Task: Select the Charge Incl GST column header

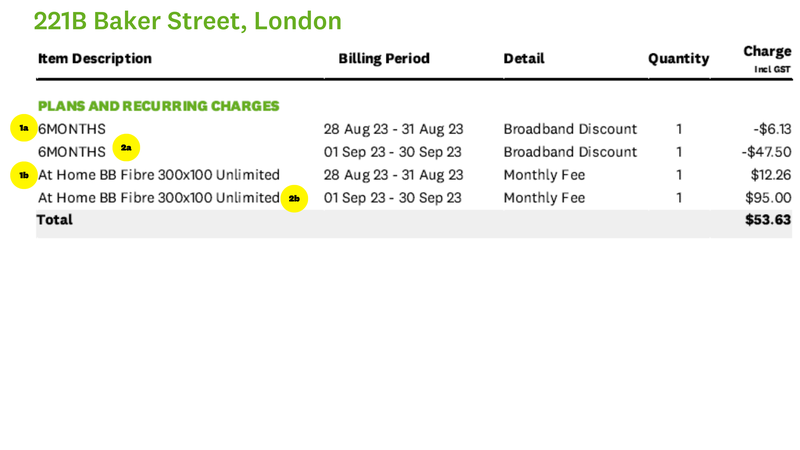Action: (x=767, y=58)
